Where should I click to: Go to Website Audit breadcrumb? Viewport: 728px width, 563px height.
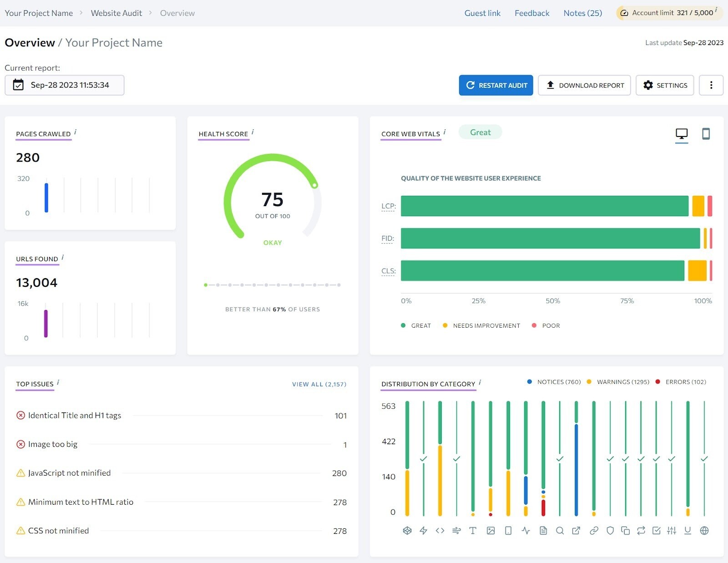click(x=116, y=13)
